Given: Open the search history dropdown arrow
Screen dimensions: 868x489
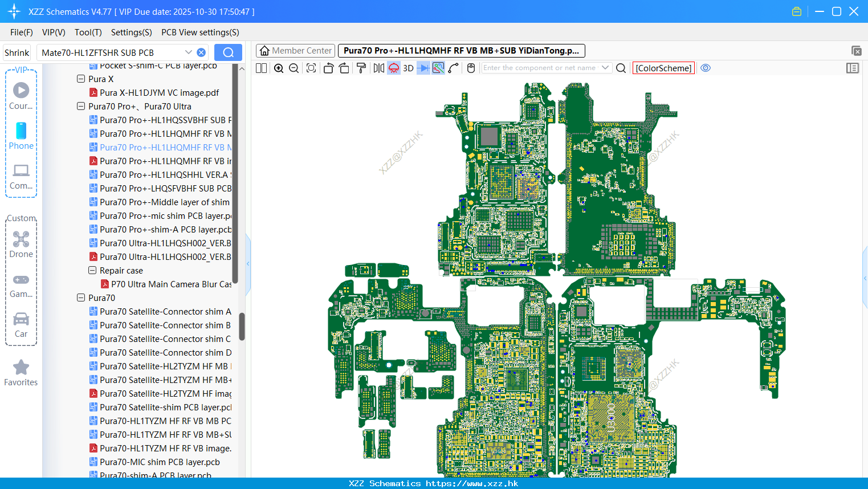Looking at the screenshot, I should pyautogui.click(x=188, y=52).
